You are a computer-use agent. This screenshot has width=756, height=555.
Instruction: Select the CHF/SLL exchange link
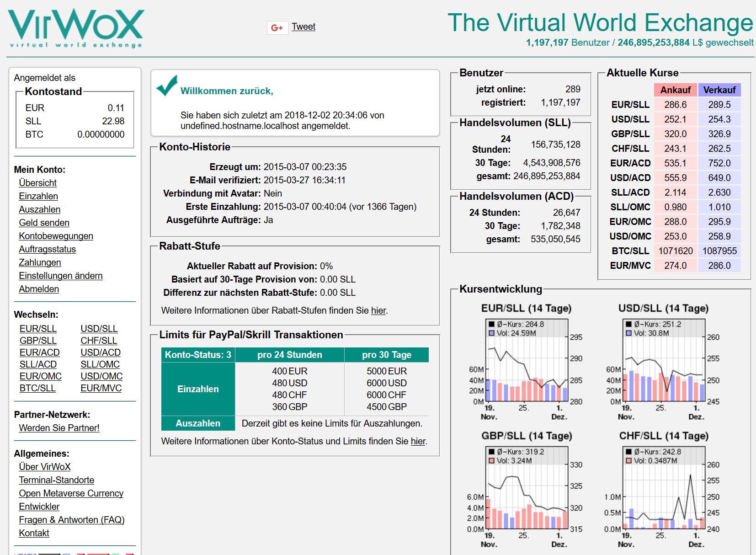point(99,341)
